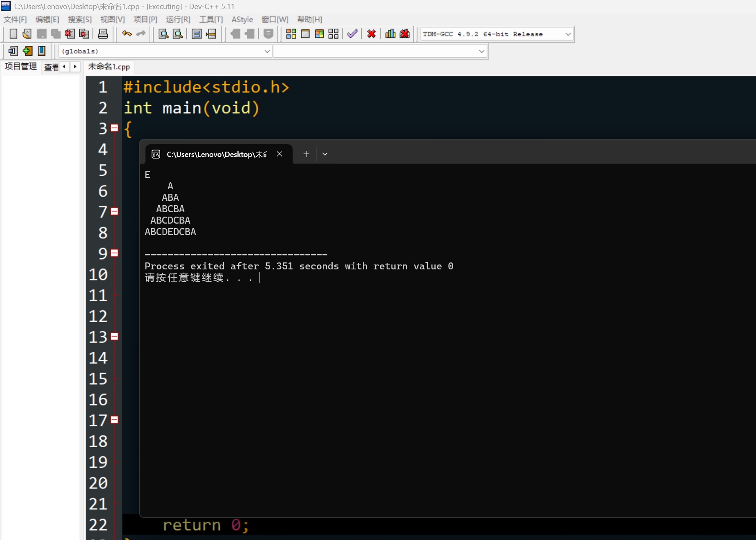Open the 窗口[W] menu
This screenshot has height=540, width=756.
pos(275,20)
